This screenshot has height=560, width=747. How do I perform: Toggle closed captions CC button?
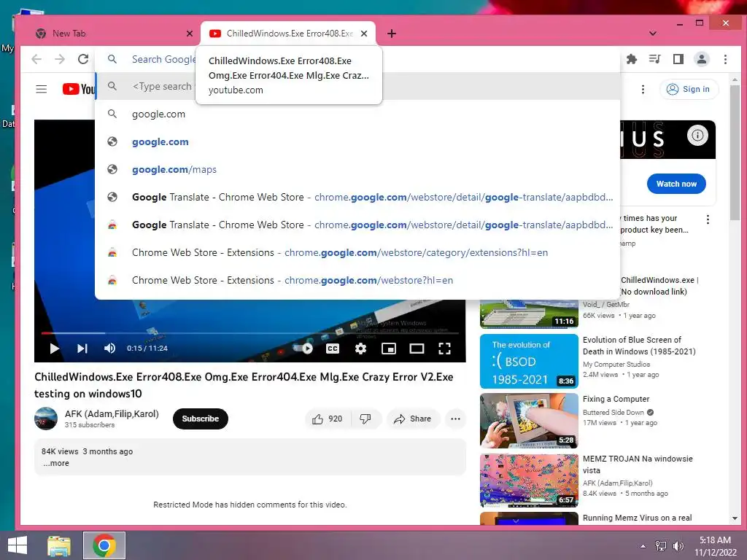[x=333, y=349]
